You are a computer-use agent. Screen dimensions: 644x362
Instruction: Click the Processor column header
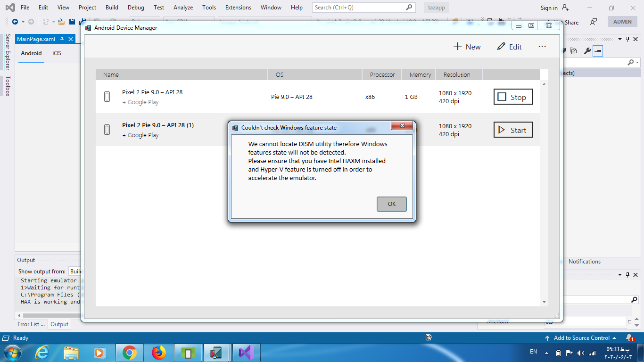382,74
